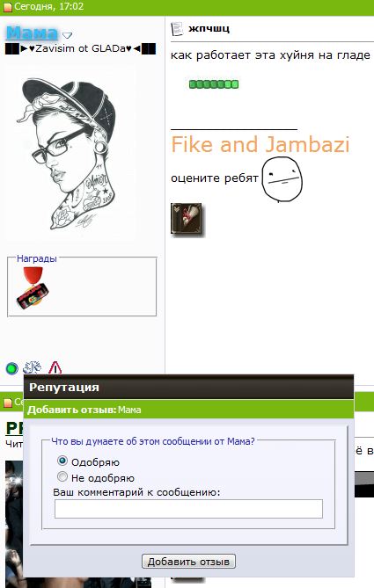Select the Одобряю radio option
Screen dimensions: 374x588
pos(62,461)
